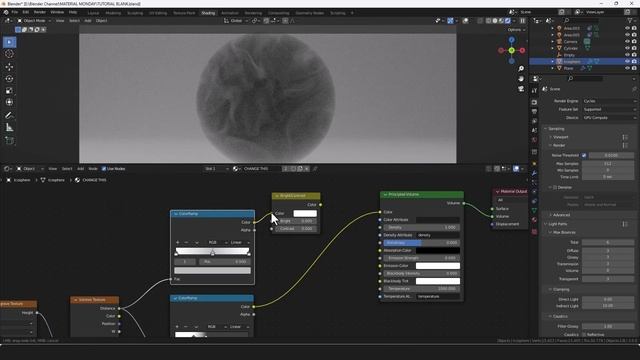
Task: Switch to solid viewport shading mode
Action: point(495,20)
